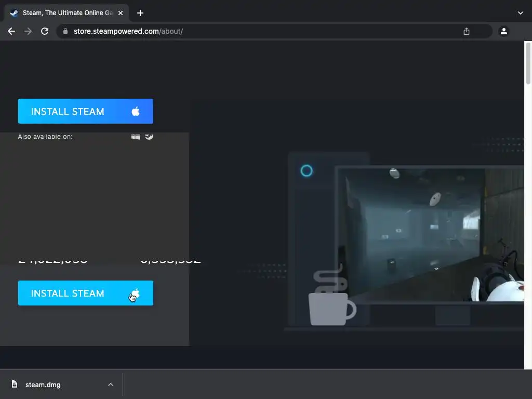Select the Steam, The Ultimate Online Game tab
The height and width of the screenshot is (399, 532).
[x=66, y=13]
